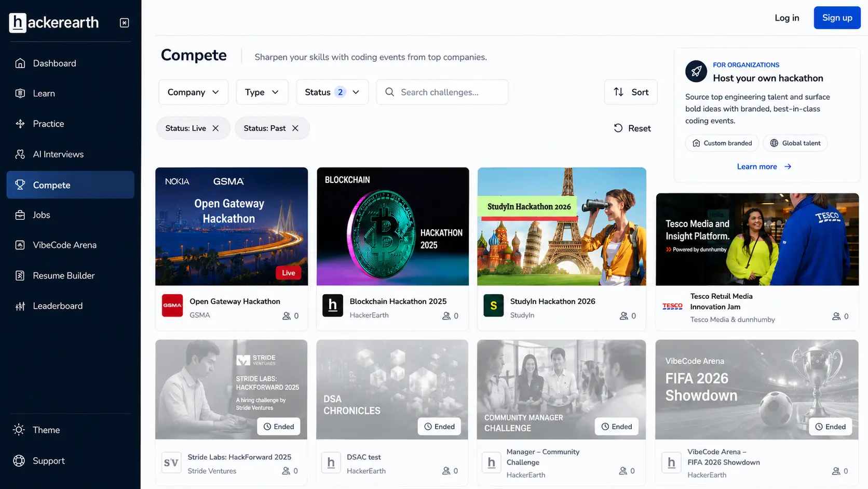Viewport: 868px width, 489px height.
Task: Open the Type filter dropdown
Action: point(262,92)
